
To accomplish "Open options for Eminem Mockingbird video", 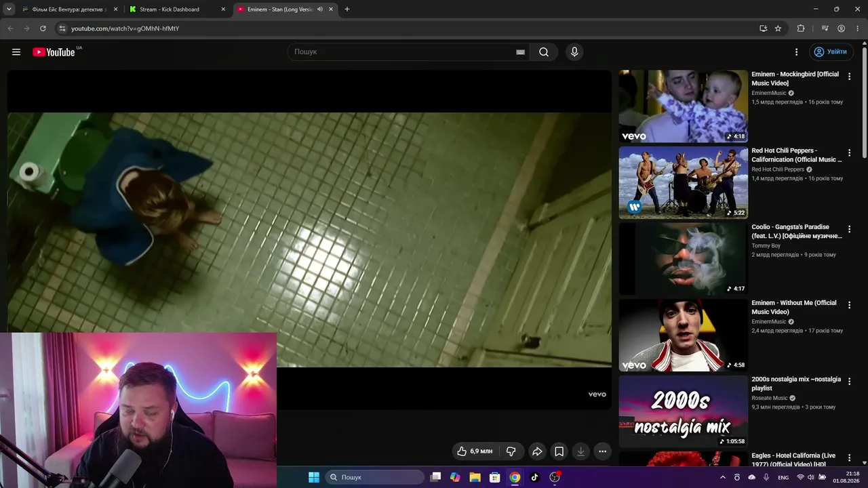I will (849, 77).
